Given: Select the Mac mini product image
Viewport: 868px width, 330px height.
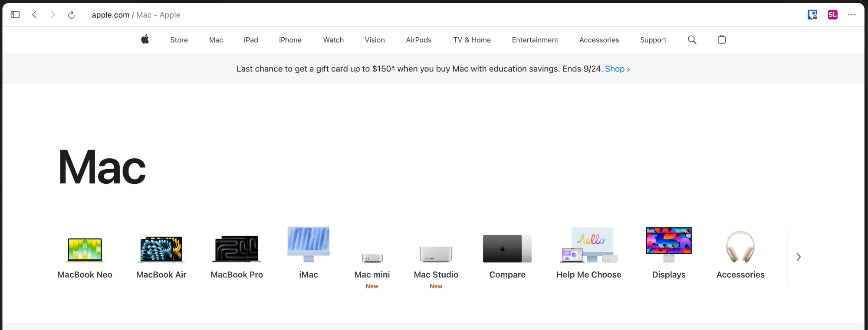Looking at the screenshot, I should [x=372, y=258].
